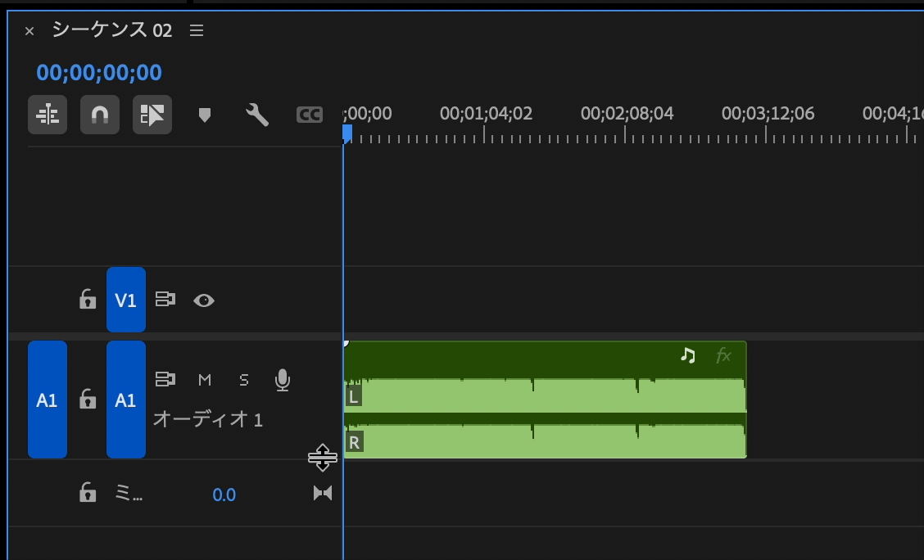Click ruler at timecode 00;01;04;02
Viewport: 924px width, 560px height.
tap(486, 113)
